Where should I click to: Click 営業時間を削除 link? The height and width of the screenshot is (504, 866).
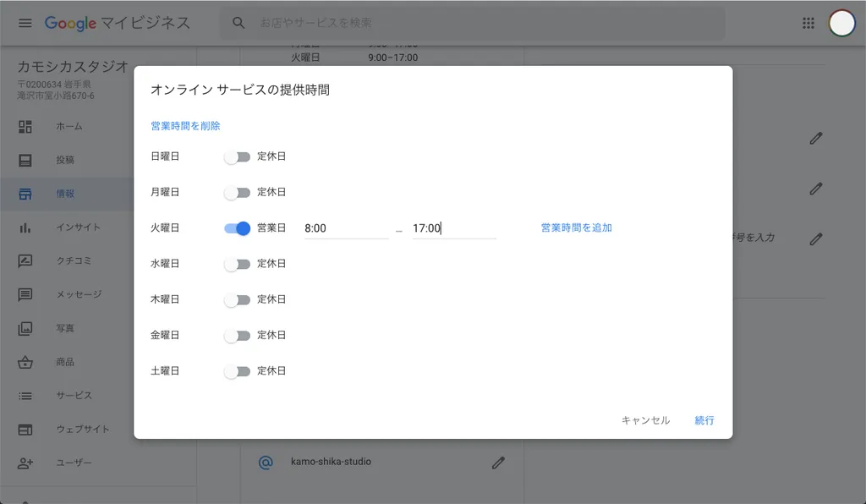[185, 126]
